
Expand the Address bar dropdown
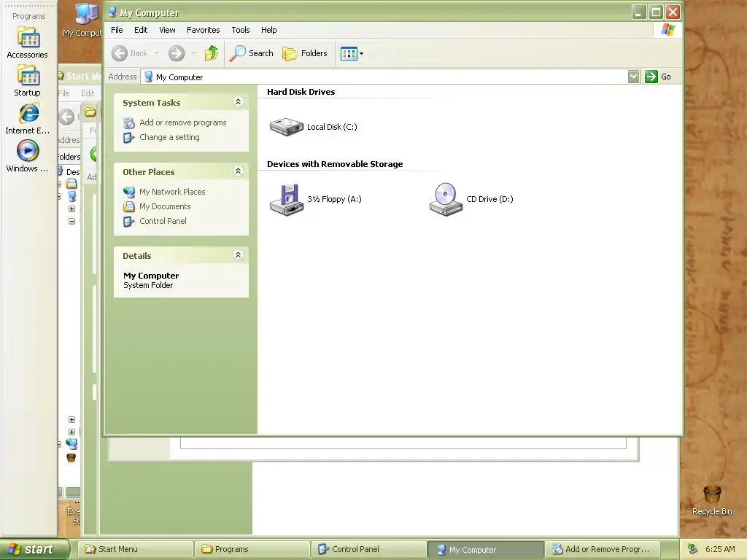click(633, 77)
